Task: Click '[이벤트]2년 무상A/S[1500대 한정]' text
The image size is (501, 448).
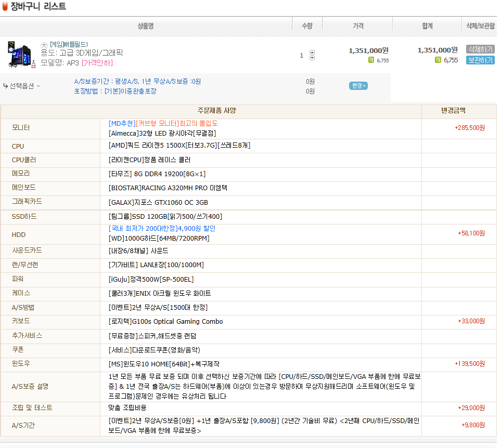Action: (x=158, y=308)
